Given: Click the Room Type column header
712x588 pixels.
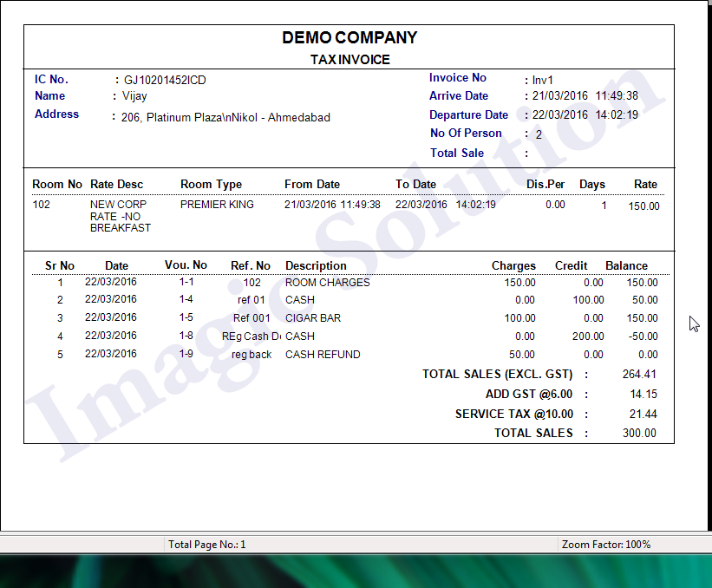Looking at the screenshot, I should click(x=211, y=185).
